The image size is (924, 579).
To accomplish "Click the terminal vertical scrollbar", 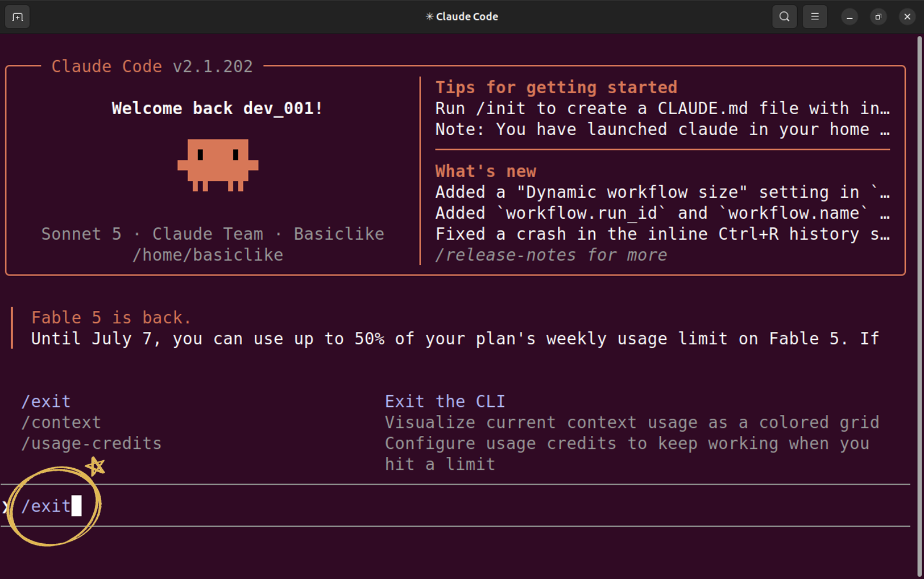I will (919, 307).
